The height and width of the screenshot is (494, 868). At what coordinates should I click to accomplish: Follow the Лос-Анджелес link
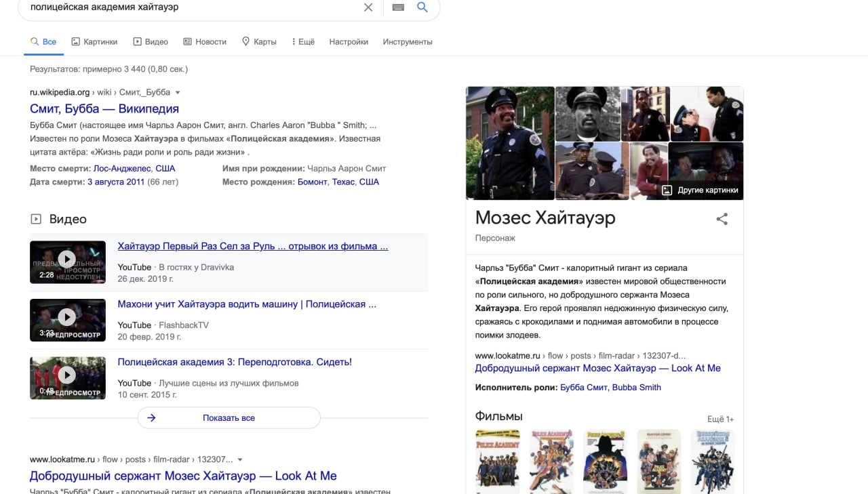pyautogui.click(x=123, y=168)
